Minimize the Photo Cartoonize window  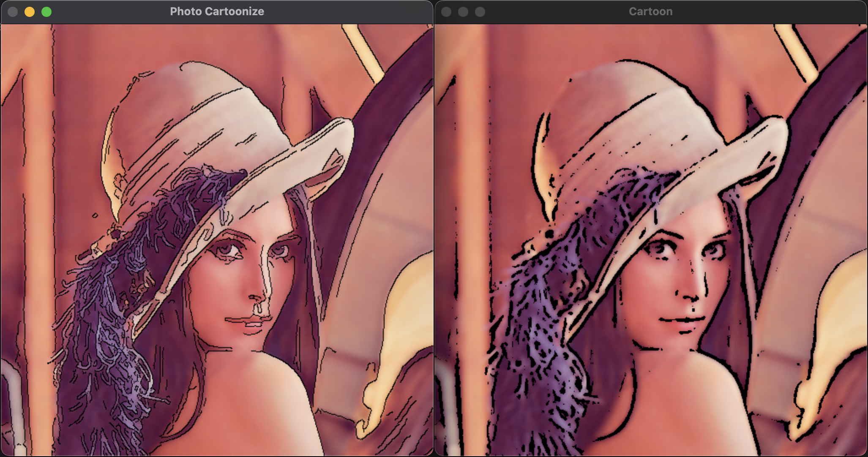tap(30, 12)
